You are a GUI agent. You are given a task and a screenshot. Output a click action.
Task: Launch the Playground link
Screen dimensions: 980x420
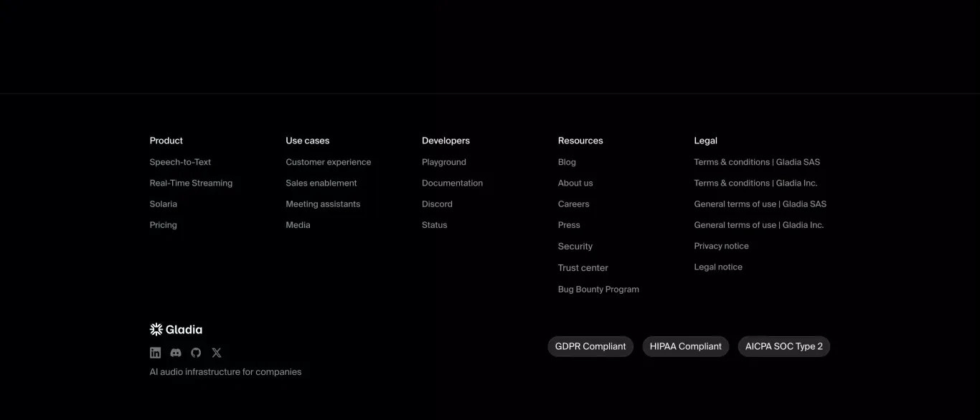coord(444,162)
